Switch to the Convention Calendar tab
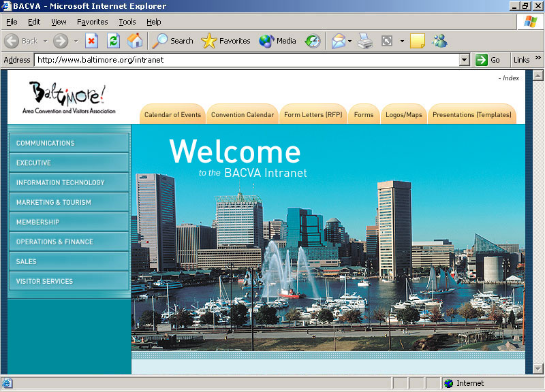 point(242,115)
